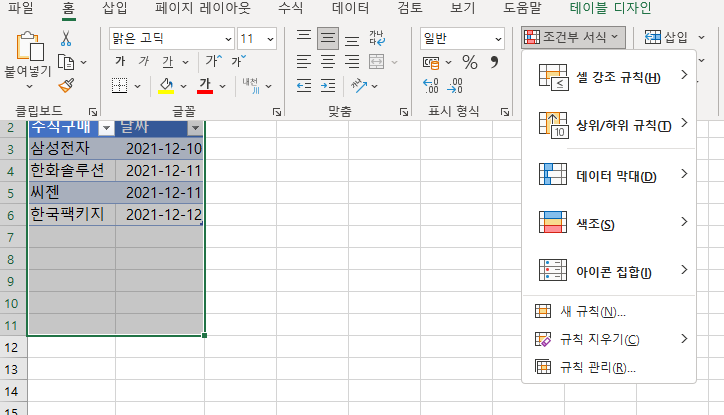Open the 날짜 column filter dropdown
Image resolution: width=724 pixels, height=415 pixels.
point(195,128)
